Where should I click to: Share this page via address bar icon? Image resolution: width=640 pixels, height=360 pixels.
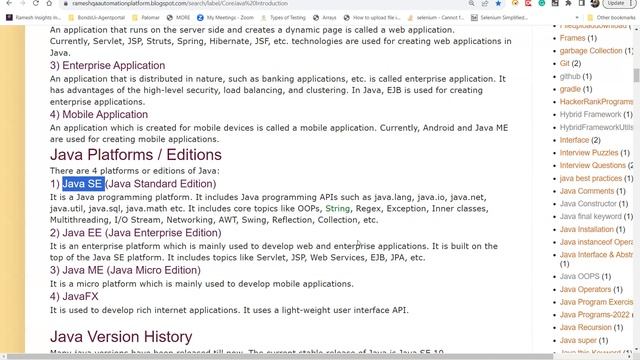click(x=485, y=3)
